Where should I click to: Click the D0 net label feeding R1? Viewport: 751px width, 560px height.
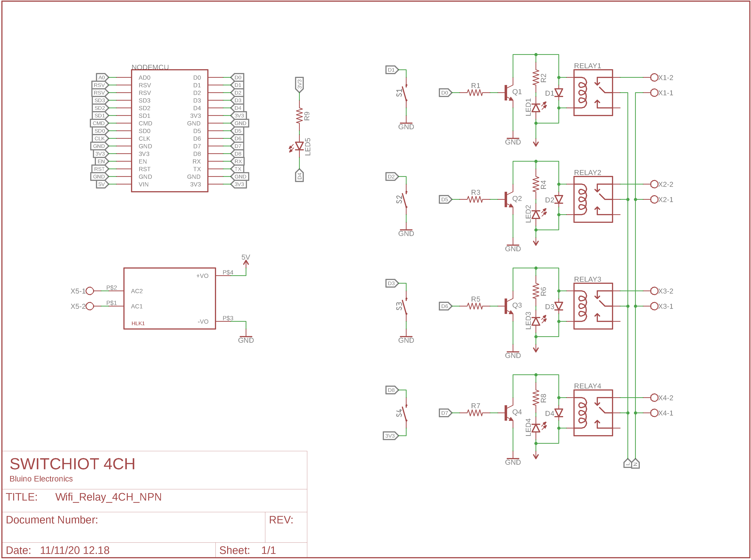445,93
